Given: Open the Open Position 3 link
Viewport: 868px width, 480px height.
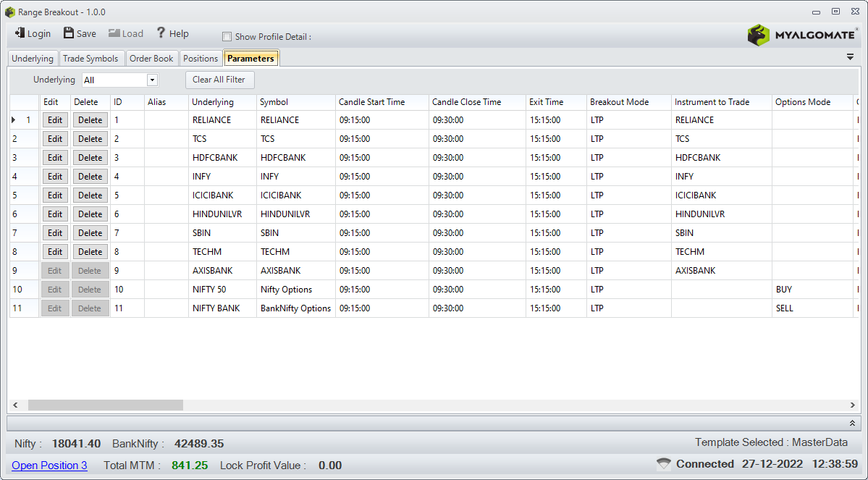Looking at the screenshot, I should coord(49,465).
